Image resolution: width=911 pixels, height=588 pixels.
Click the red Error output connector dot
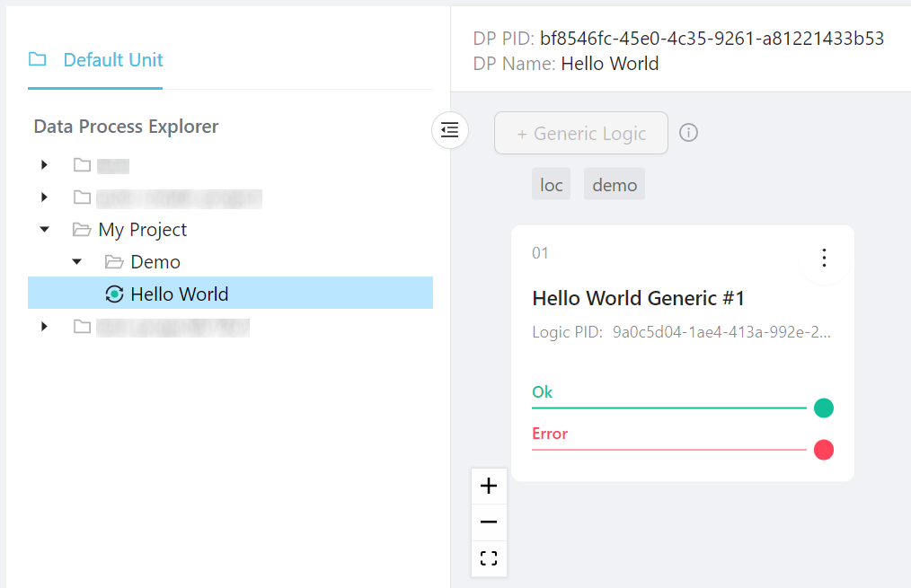click(823, 450)
